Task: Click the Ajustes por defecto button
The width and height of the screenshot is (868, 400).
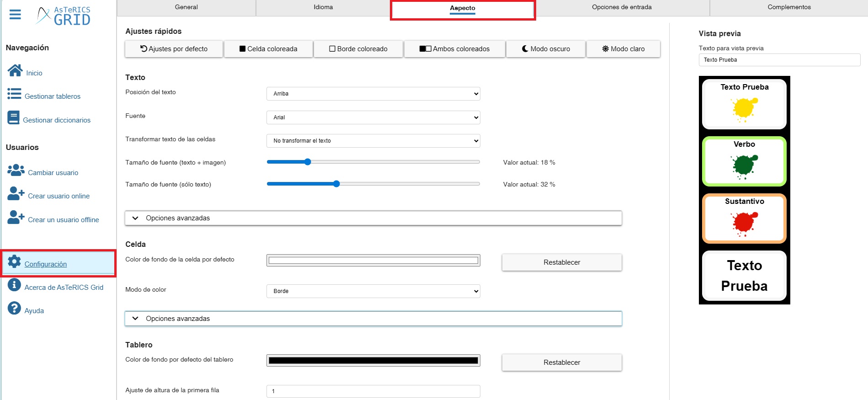Action: tap(174, 49)
